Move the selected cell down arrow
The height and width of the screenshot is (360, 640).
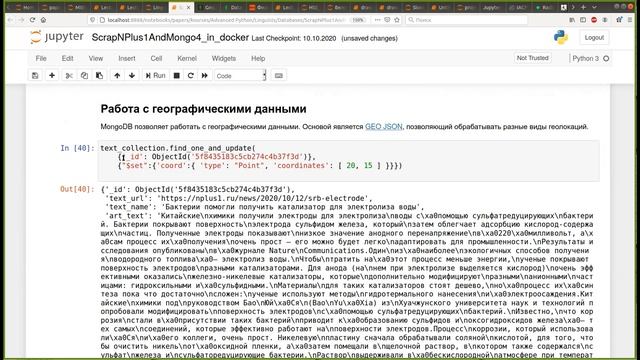pos(132,76)
